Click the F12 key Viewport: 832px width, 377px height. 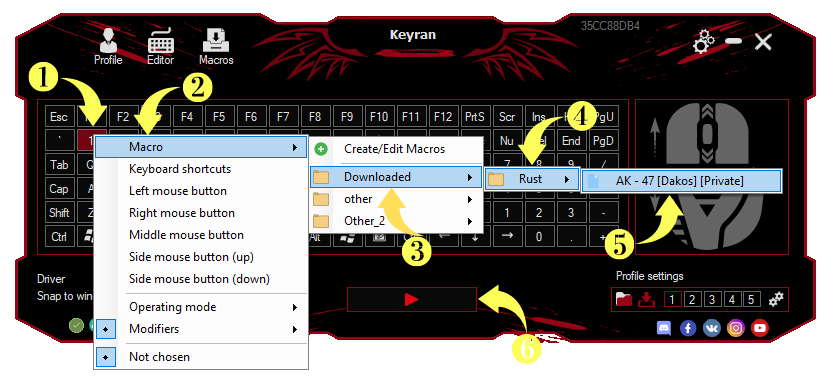pyautogui.click(x=443, y=117)
